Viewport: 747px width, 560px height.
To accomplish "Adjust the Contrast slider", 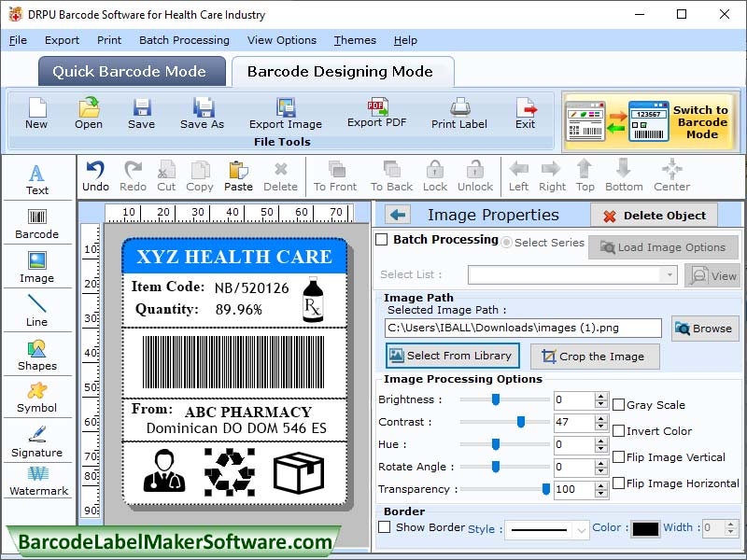I will pos(521,422).
